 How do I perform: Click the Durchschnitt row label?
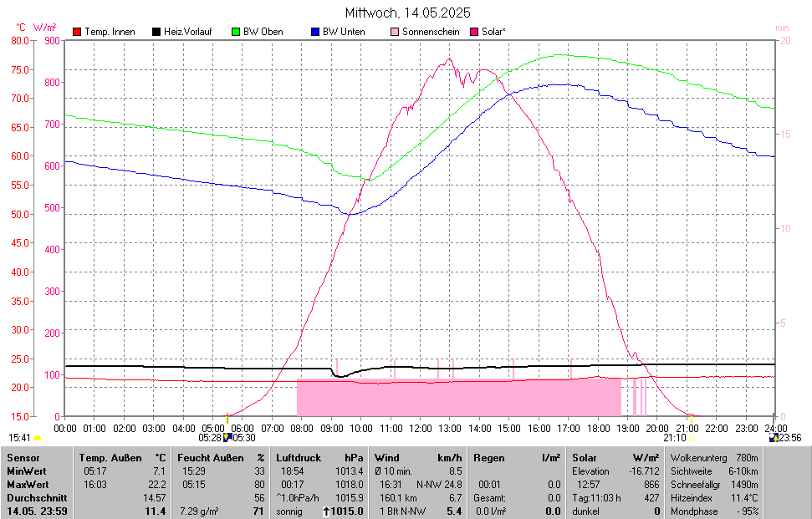click(37, 498)
